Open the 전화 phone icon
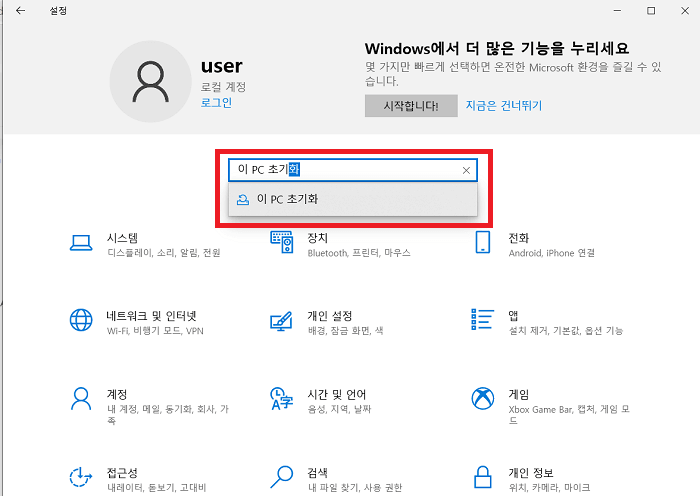 point(483,242)
